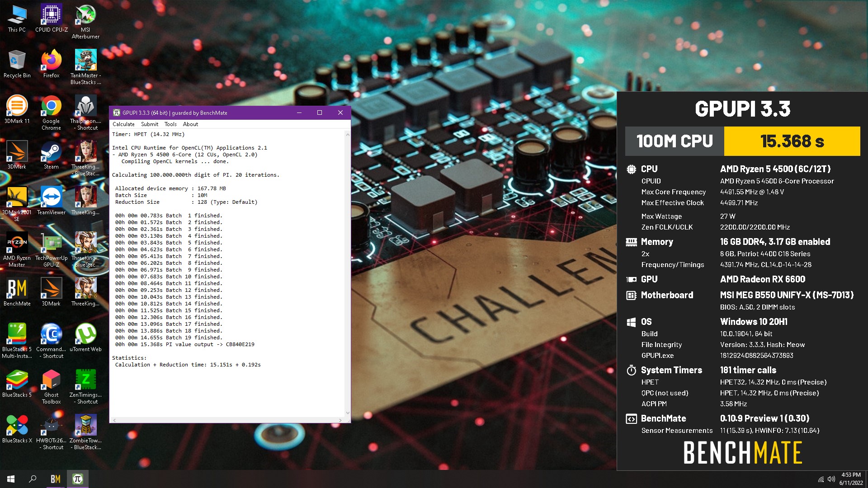Image resolution: width=868 pixels, height=488 pixels.
Task: Open the volume tray icon
Action: (831, 479)
